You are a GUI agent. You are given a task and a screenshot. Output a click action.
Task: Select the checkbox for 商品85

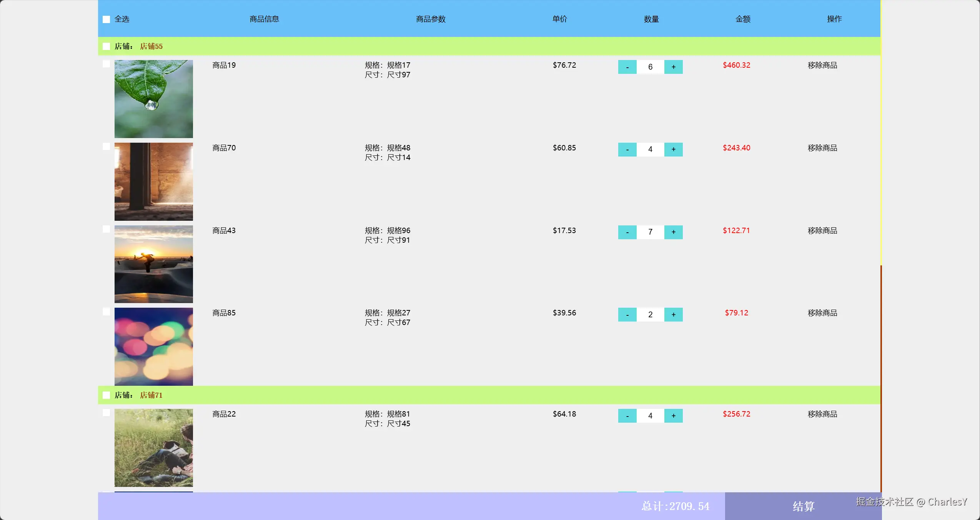pyautogui.click(x=106, y=312)
